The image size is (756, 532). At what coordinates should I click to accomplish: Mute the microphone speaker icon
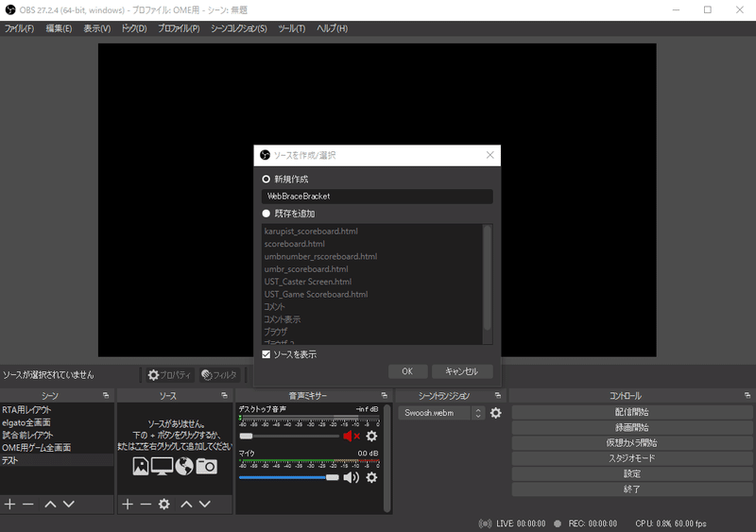point(351,477)
